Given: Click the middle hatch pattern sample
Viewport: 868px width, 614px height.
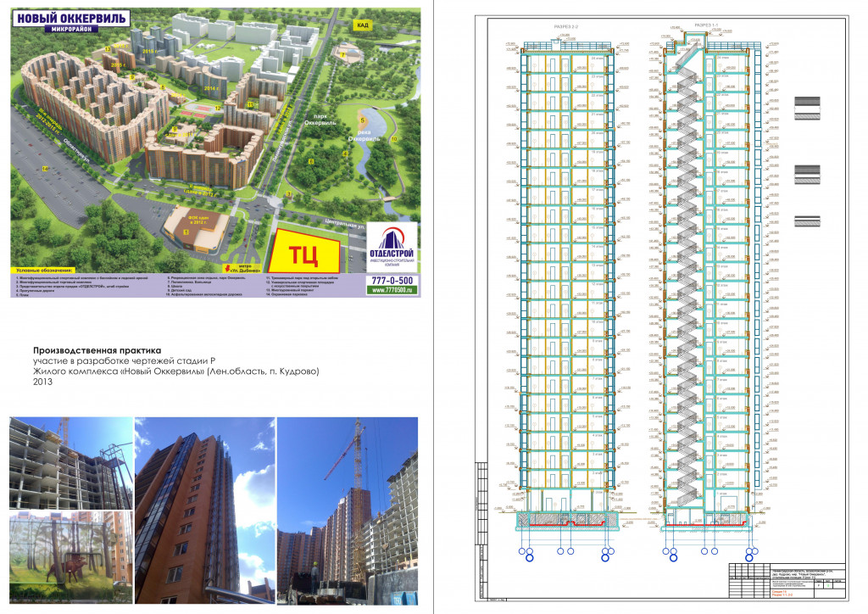Looking at the screenshot, I should pyautogui.click(x=807, y=174).
